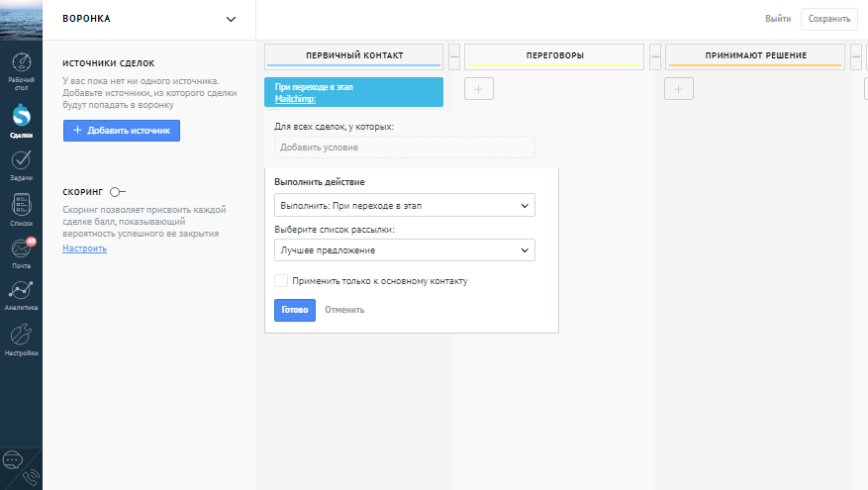Click the Mailchimp trigger card

tap(353, 92)
